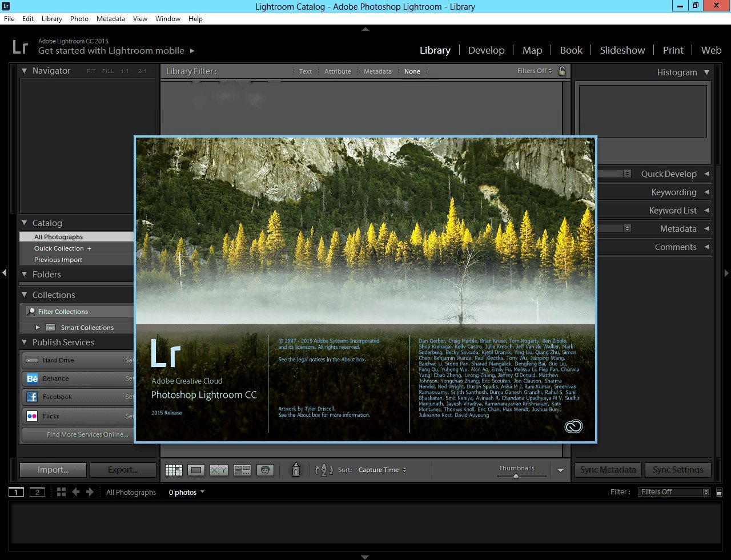The width and height of the screenshot is (731, 560).
Task: Open the Metadata menu in menu bar
Action: pos(111,19)
